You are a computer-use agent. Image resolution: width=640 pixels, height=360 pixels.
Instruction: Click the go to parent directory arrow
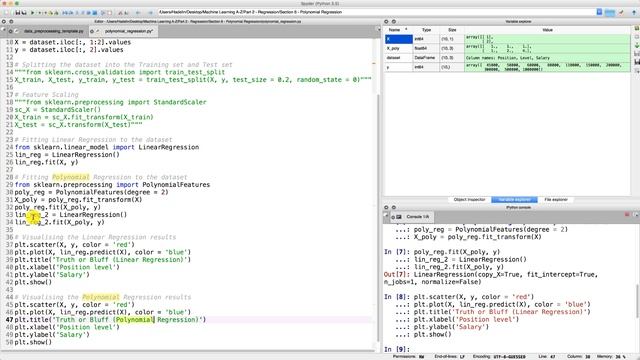(634, 13)
